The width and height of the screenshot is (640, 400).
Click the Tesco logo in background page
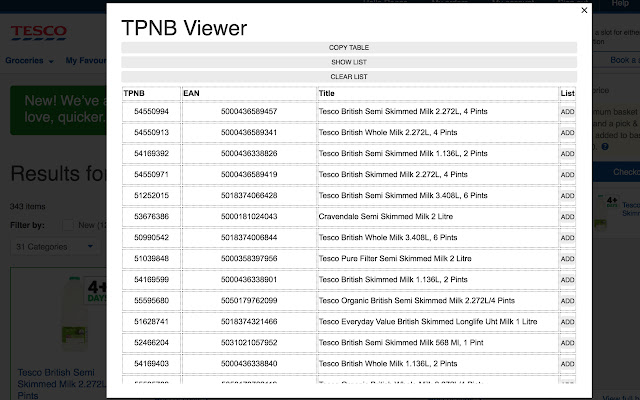pos(39,33)
